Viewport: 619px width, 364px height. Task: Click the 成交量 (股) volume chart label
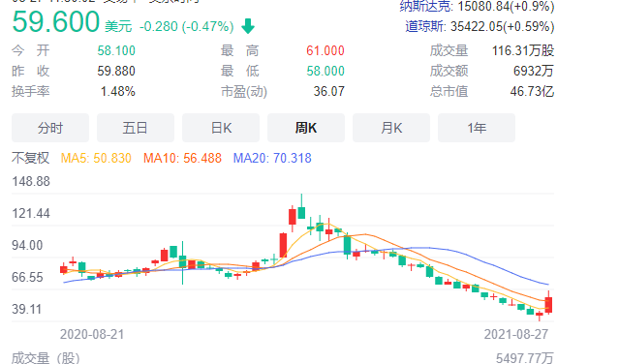[46, 358]
